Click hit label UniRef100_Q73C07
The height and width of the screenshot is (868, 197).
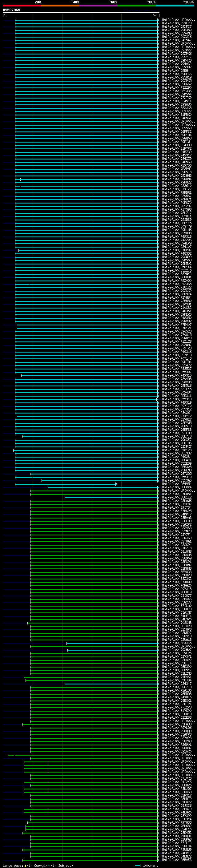click(177, 504)
